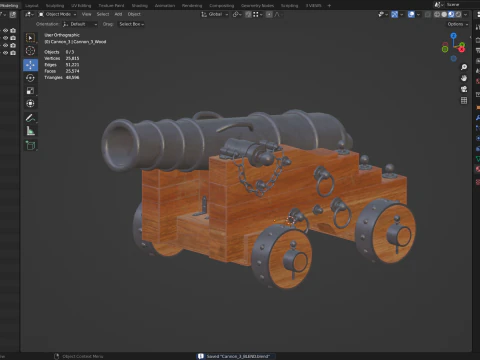Switch perspective/orthographic with the grid icon
Viewport: 480px width, 360px height.
pos(464,100)
